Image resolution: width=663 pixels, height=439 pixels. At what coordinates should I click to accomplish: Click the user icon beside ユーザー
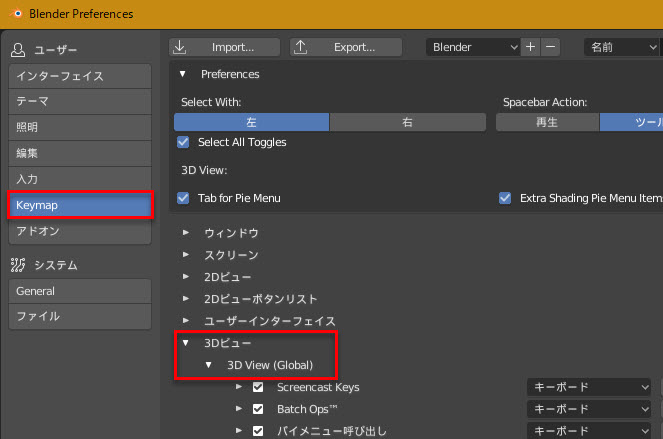pyautogui.click(x=18, y=50)
